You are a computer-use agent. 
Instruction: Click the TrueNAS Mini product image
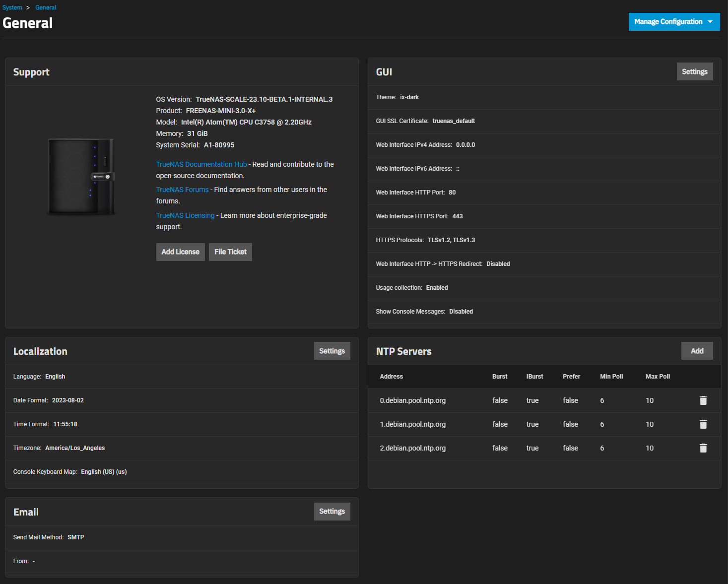coord(81,177)
